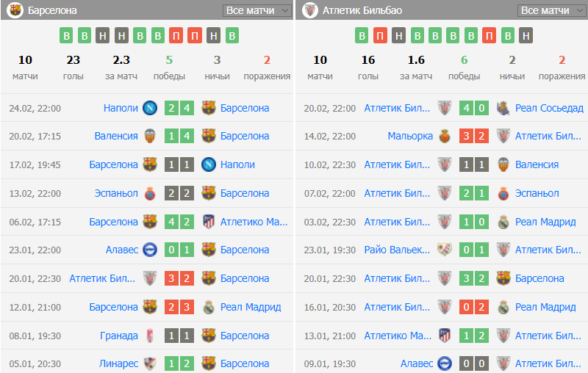Viewport: 588px width, 373px height.
Task: Click Napoli logo in 24.02 match
Action: [x=150, y=108]
